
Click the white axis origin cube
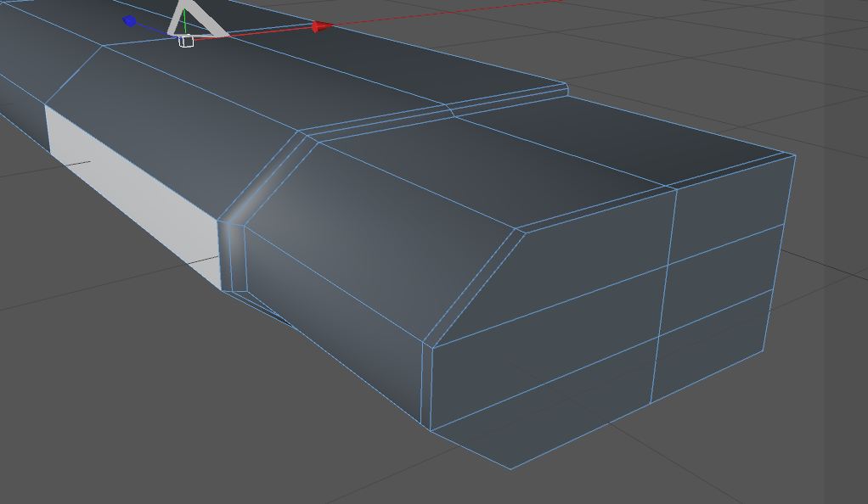[187, 41]
